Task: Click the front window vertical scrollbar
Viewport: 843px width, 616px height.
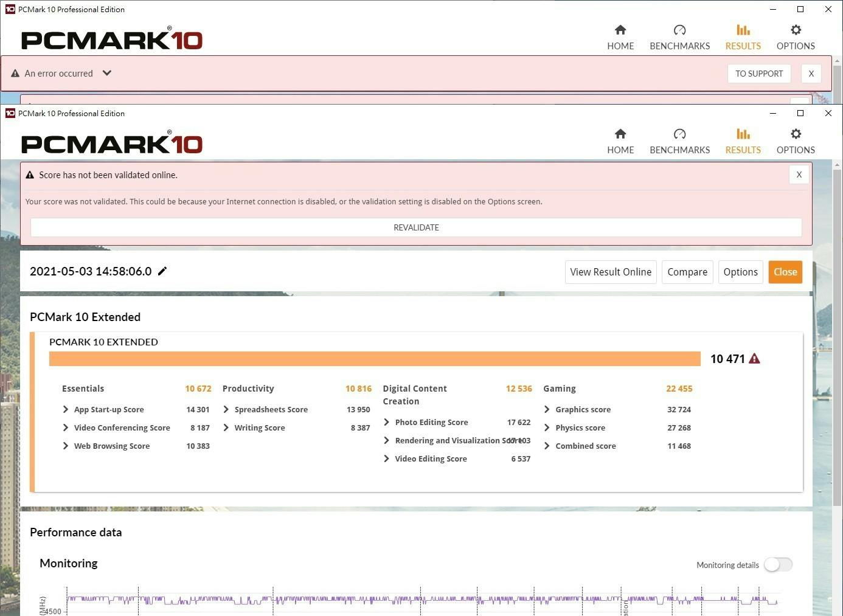Action: point(838,337)
